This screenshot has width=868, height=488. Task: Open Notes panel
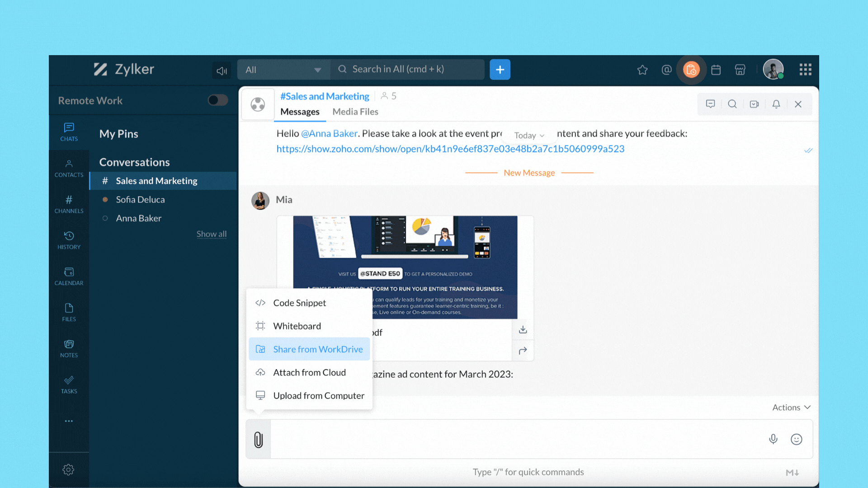pos(69,348)
